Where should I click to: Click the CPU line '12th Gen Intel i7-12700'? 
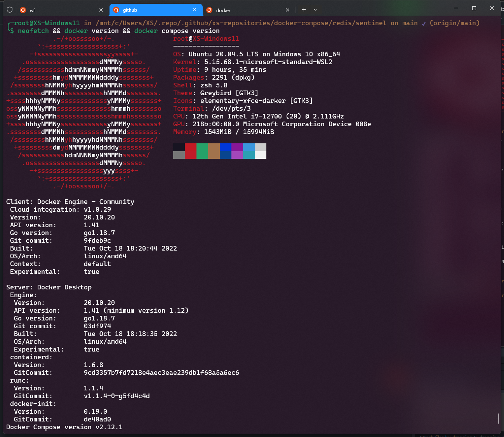pos(237,117)
